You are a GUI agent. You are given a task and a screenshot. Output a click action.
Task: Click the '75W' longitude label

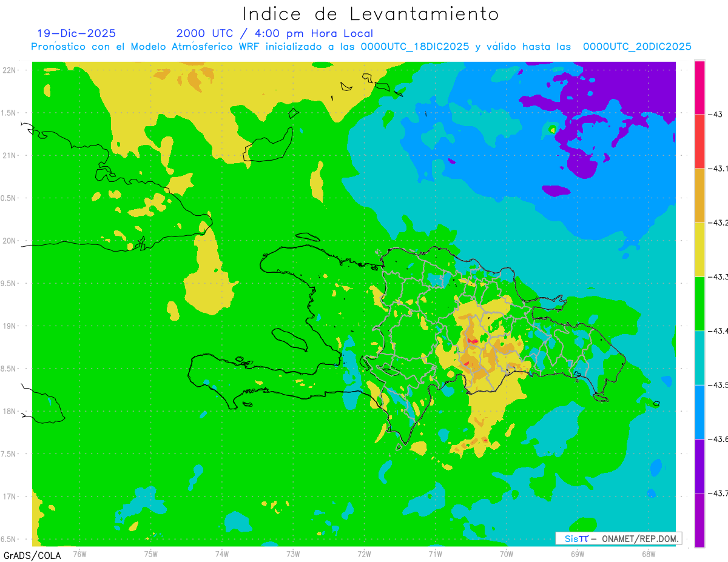click(x=150, y=554)
